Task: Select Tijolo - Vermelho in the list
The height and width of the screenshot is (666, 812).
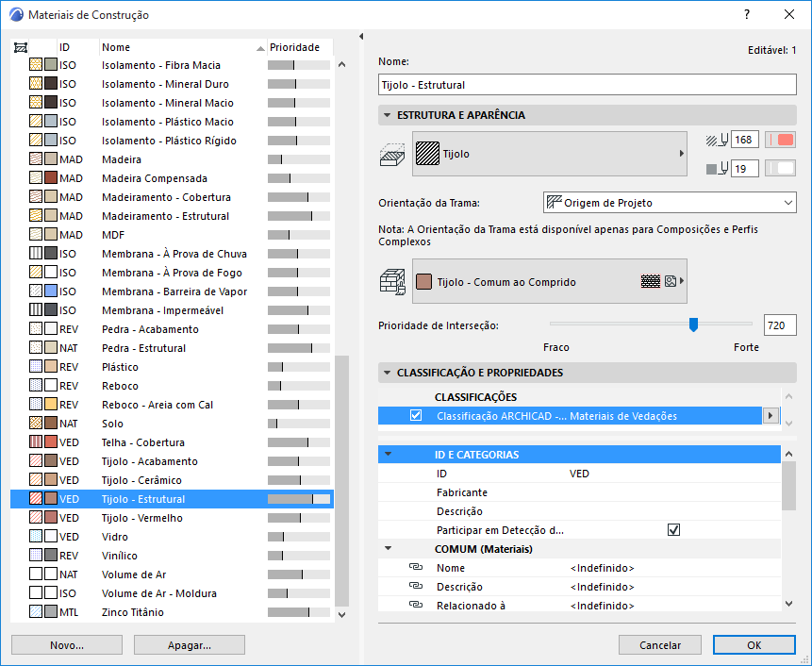Action: (x=172, y=518)
